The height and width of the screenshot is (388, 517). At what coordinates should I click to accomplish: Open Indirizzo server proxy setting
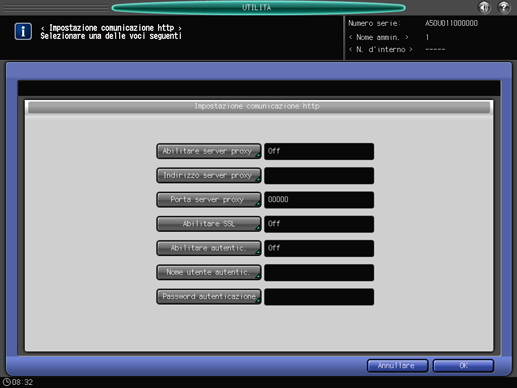pos(209,176)
